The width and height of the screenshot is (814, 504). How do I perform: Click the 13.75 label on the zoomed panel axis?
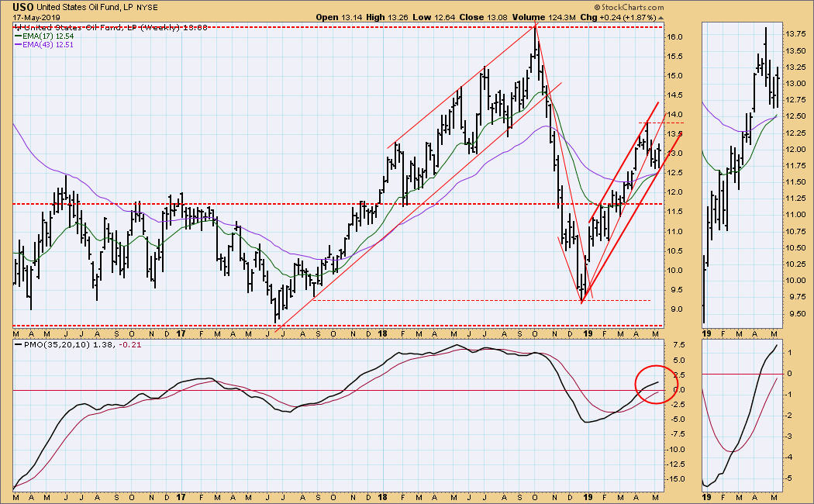tap(796, 34)
